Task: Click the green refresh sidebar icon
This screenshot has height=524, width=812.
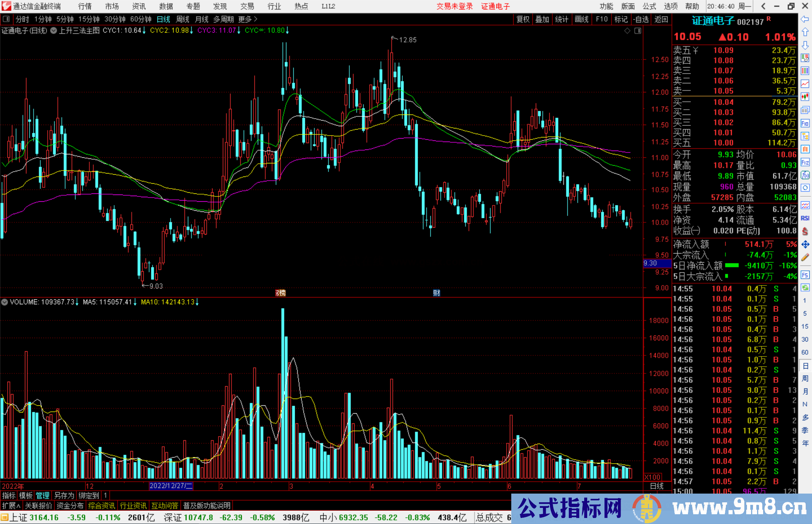Action: [805, 288]
